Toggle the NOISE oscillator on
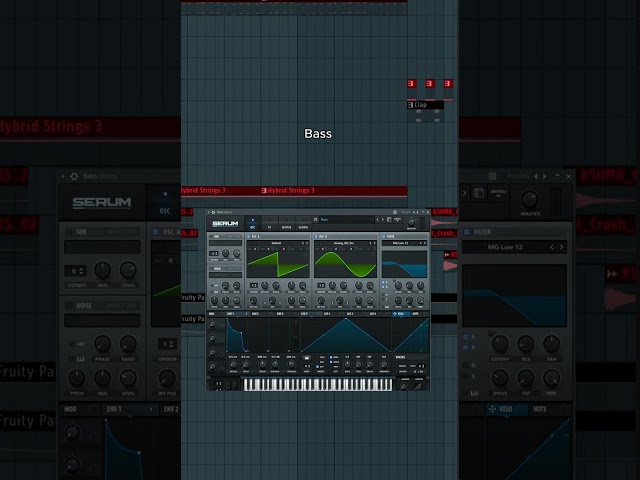640x480 pixels. point(211,269)
